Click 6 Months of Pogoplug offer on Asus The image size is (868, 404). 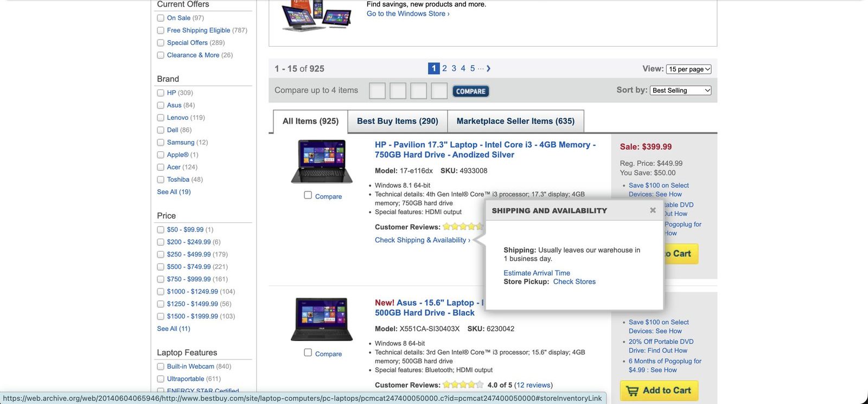[665, 365]
